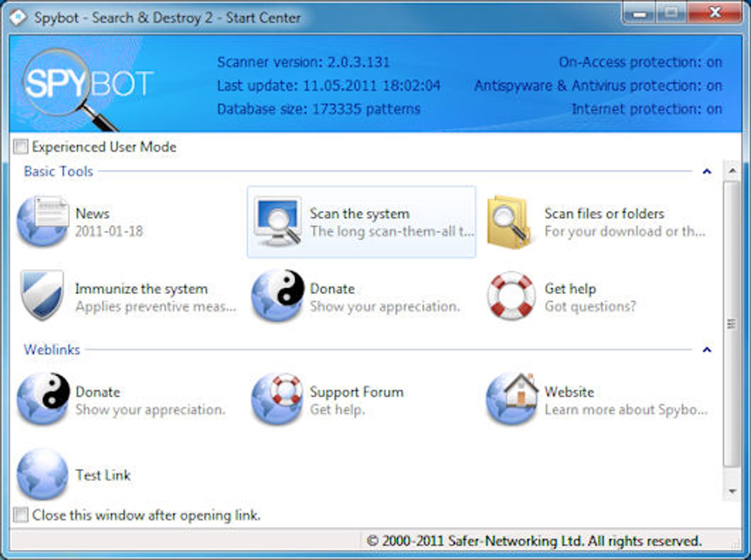Click the Get help lifebuoy icon
Viewport: 751px width, 560px height.
click(x=511, y=296)
